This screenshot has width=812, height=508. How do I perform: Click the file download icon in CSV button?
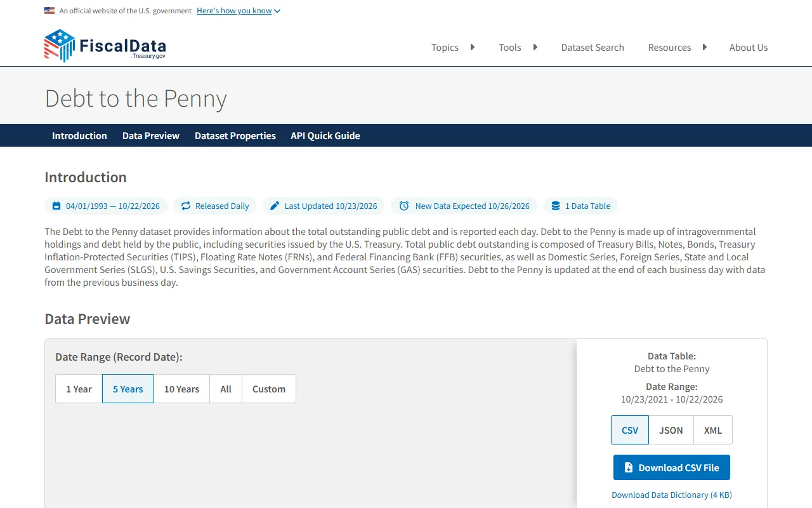[x=629, y=467]
